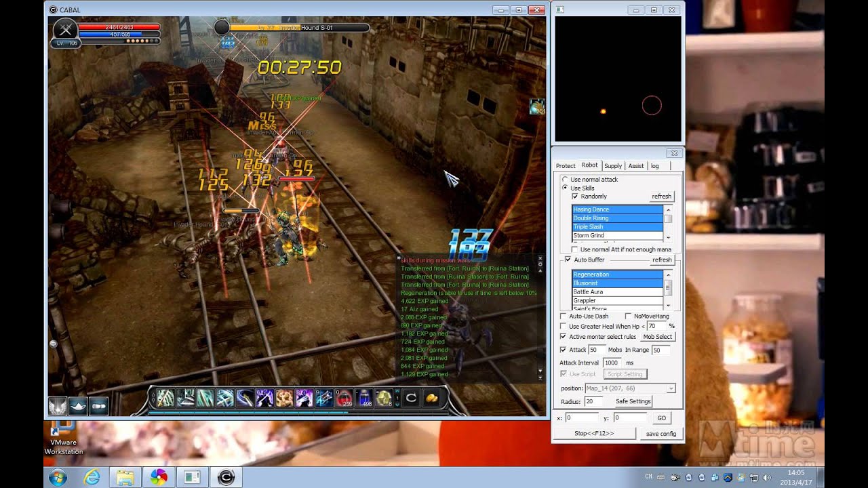Viewport: 868px width, 488px height.
Task: Switch to the log tab
Action: click(655, 165)
